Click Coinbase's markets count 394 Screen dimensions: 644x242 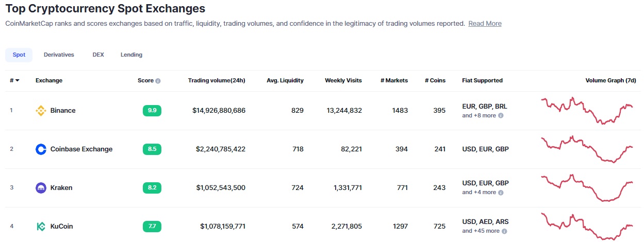401,149
